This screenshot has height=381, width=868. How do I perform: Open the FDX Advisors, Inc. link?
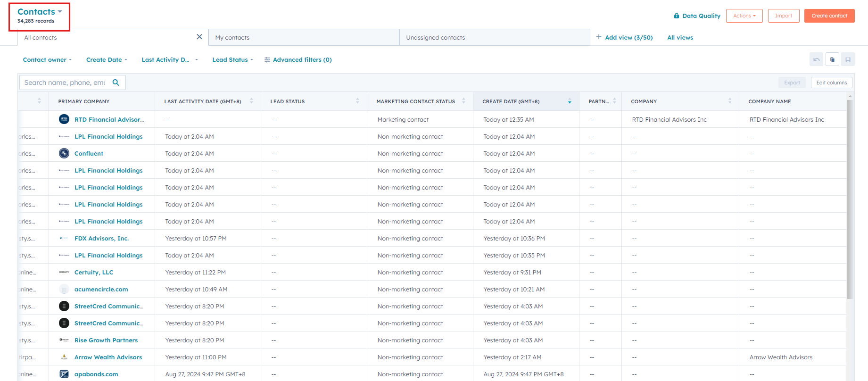coord(101,239)
